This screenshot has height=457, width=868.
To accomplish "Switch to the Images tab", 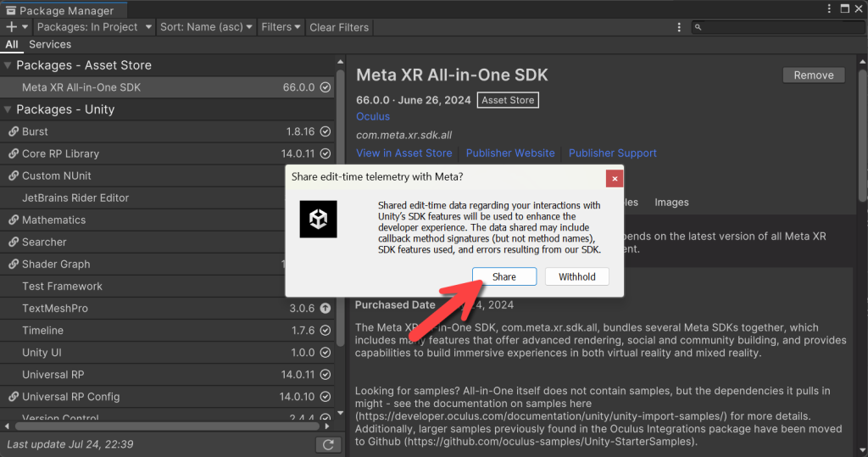I will pos(671,202).
